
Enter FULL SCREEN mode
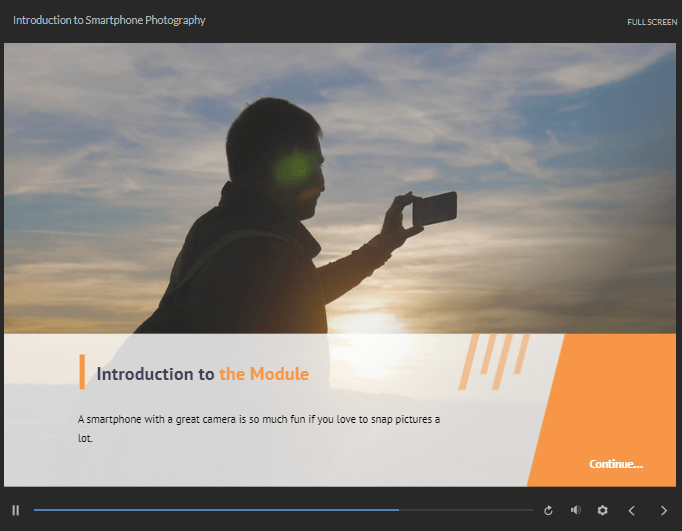(652, 21)
